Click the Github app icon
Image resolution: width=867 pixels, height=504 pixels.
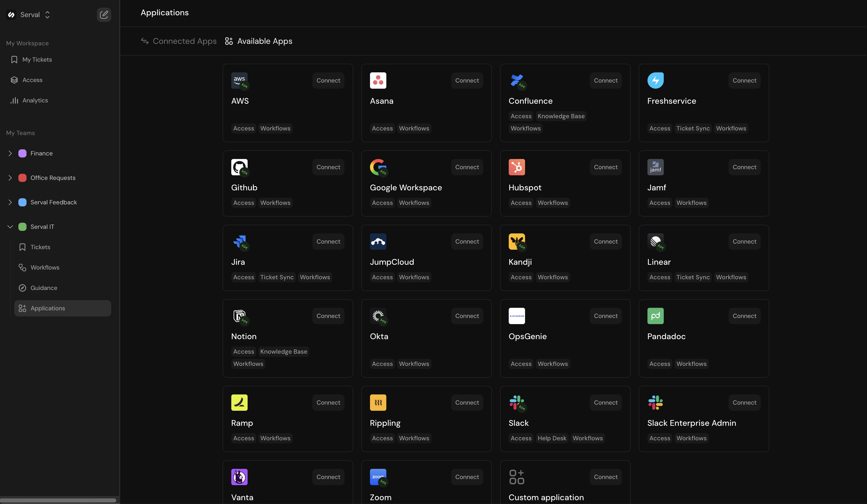click(239, 167)
